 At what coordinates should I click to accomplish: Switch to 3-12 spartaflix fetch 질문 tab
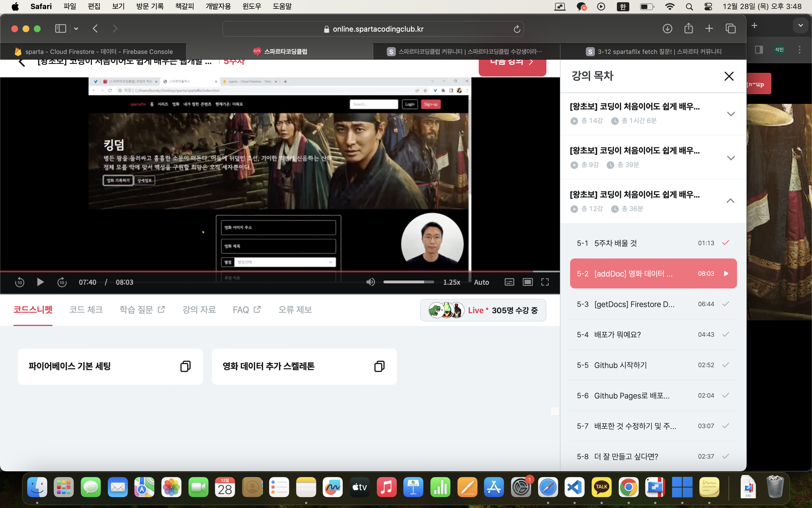point(653,51)
